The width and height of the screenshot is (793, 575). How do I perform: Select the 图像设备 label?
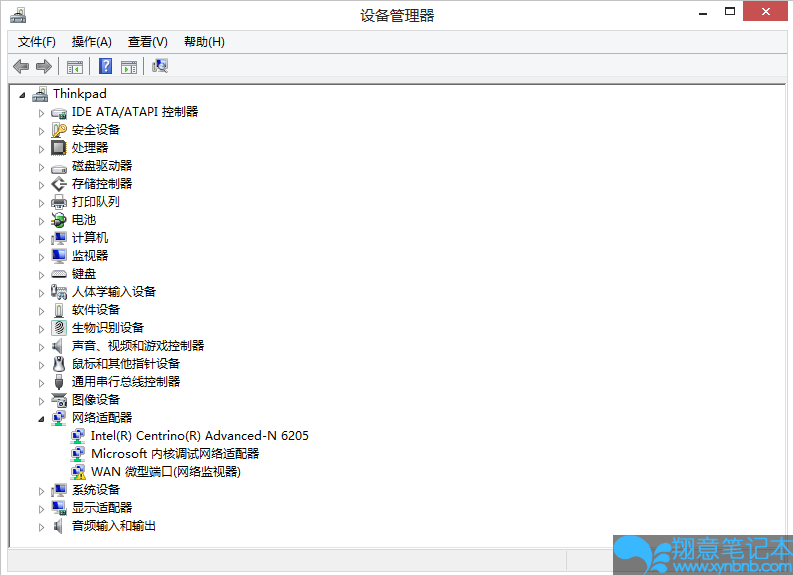[96, 400]
